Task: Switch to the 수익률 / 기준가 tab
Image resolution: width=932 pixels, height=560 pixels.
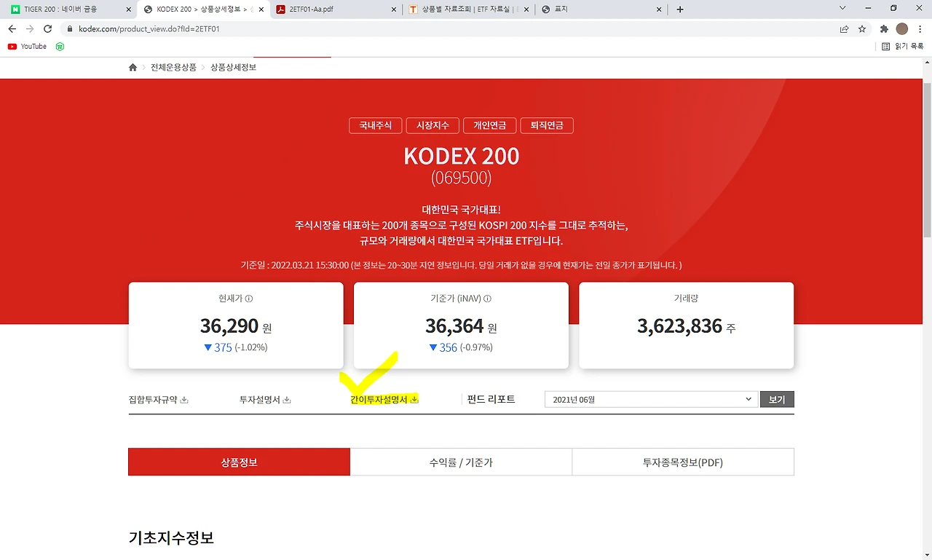Action: tap(461, 462)
